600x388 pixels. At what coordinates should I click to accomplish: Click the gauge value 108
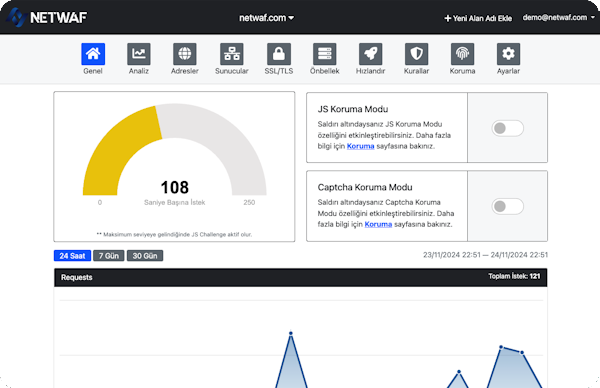coord(174,187)
